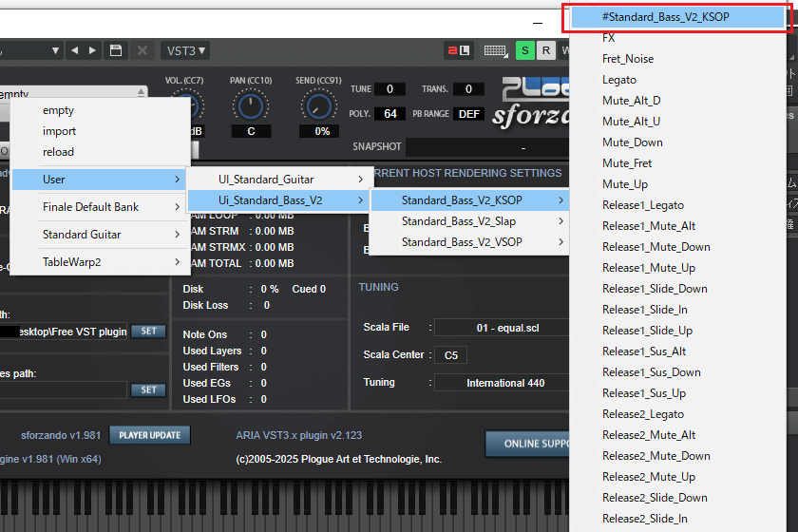Select the Mute_Down entry
The image size is (798, 532).
pyautogui.click(x=677, y=142)
